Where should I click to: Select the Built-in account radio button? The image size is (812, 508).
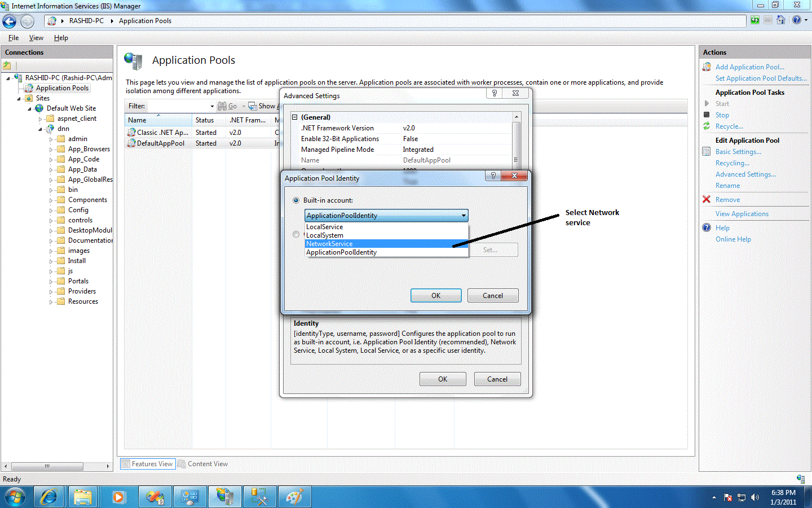point(295,200)
